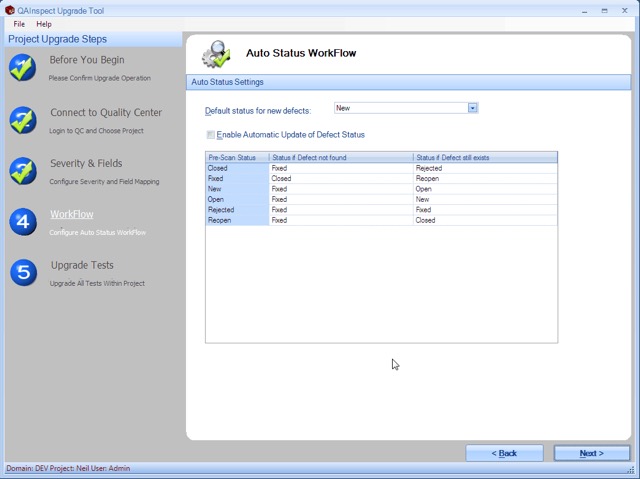This screenshot has height=479, width=640.
Task: Click Please Confirm Upgrade Operation subtitle
Action: [x=100, y=78]
